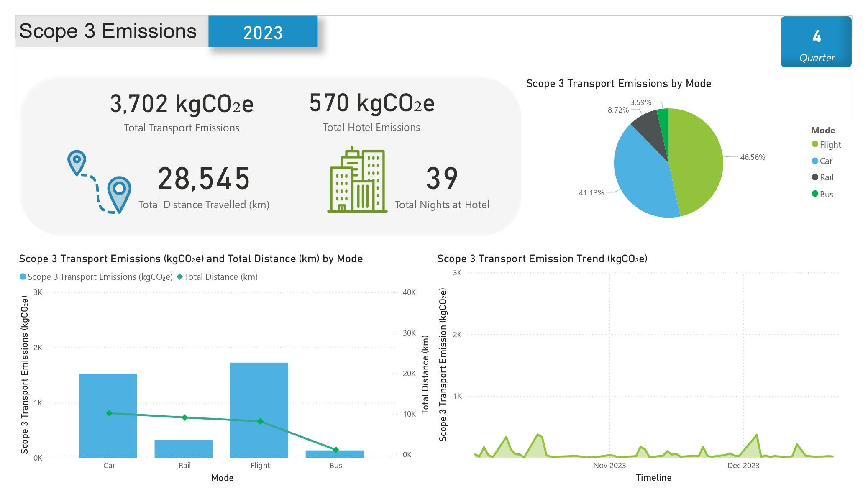Select the Bus legend entry
This screenshot has width=868, height=502.
click(826, 195)
